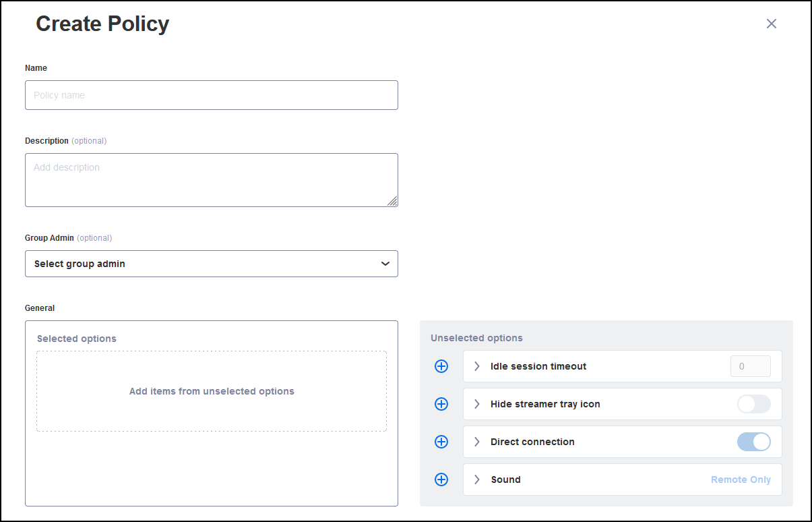This screenshot has height=522, width=812.
Task: Set the Idle session timeout value field
Action: [751, 366]
